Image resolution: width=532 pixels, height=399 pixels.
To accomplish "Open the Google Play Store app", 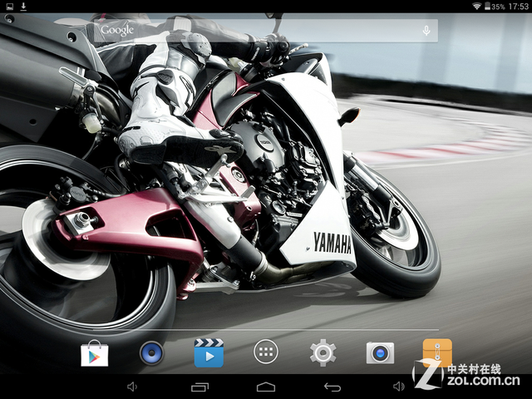I will (x=94, y=353).
